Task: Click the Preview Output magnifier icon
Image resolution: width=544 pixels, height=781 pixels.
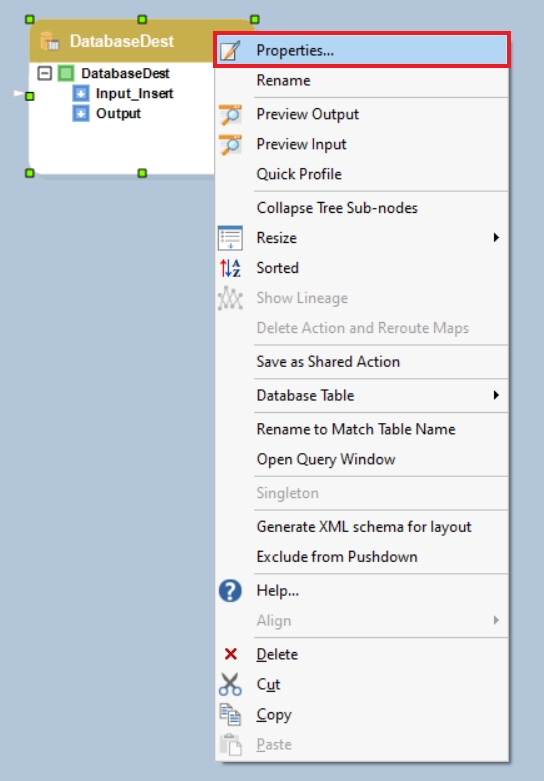Action: [230, 114]
